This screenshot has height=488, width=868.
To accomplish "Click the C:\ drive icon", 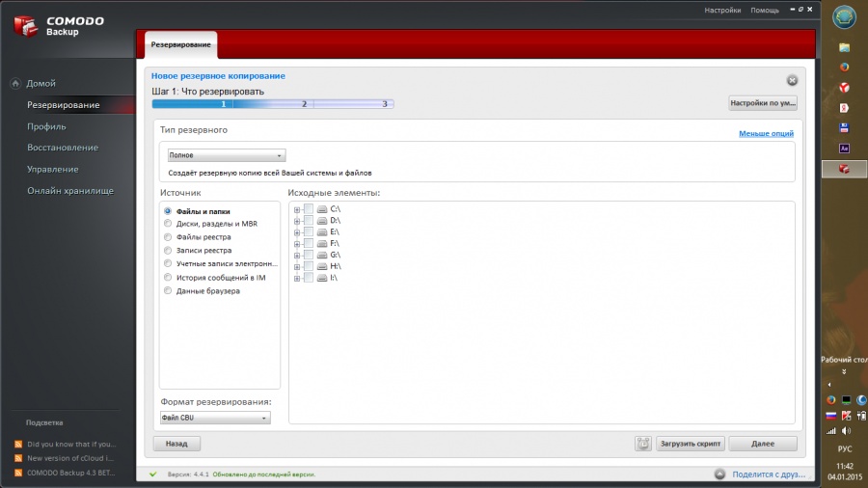I will click(x=321, y=209).
